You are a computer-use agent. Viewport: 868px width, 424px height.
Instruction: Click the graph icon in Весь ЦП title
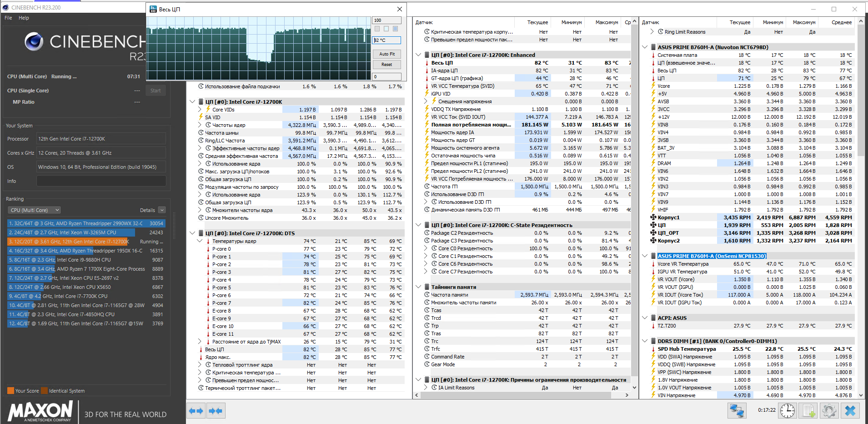[x=153, y=9]
